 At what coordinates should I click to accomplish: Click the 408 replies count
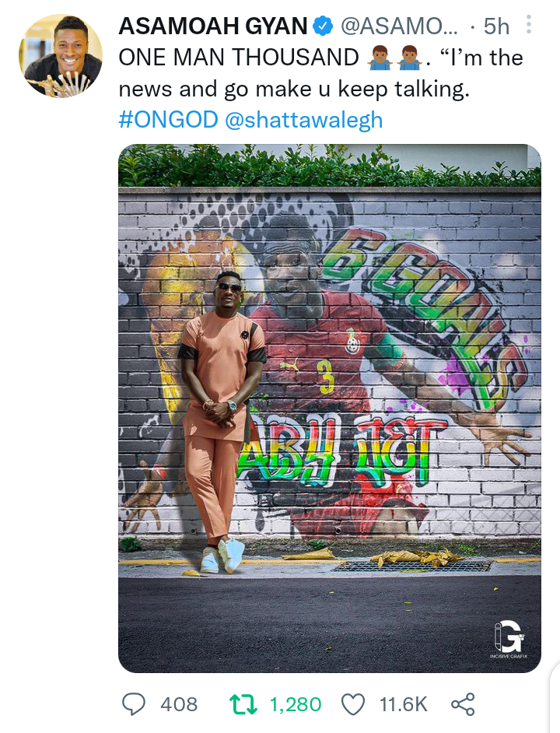179,704
